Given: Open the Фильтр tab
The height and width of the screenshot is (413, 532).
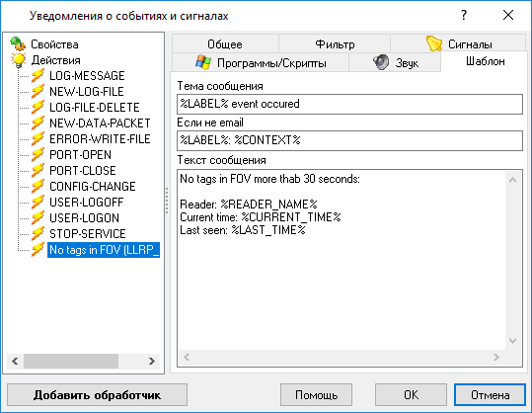Looking at the screenshot, I should click(x=335, y=43).
